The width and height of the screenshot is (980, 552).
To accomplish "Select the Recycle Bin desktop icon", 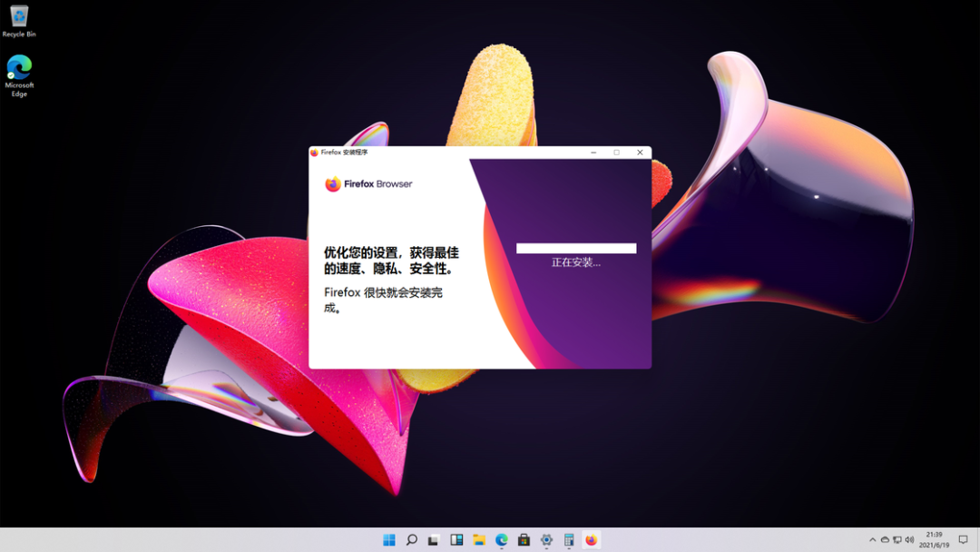I will click(19, 21).
